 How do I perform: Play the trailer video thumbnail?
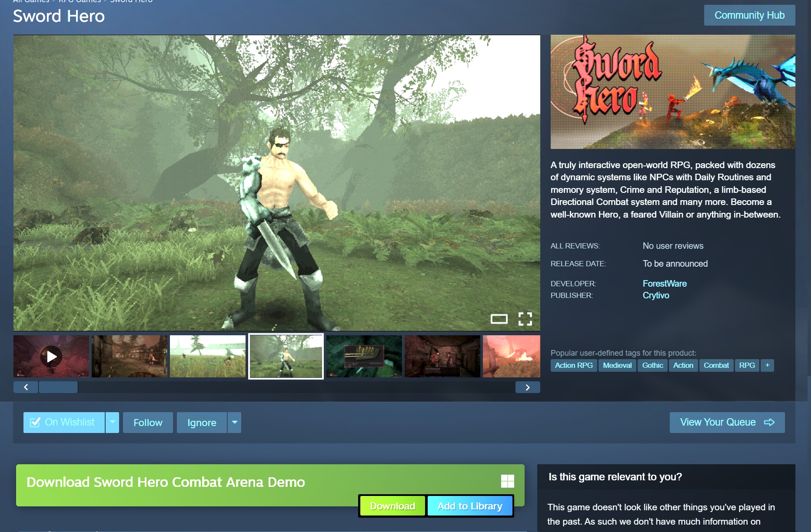coord(51,356)
